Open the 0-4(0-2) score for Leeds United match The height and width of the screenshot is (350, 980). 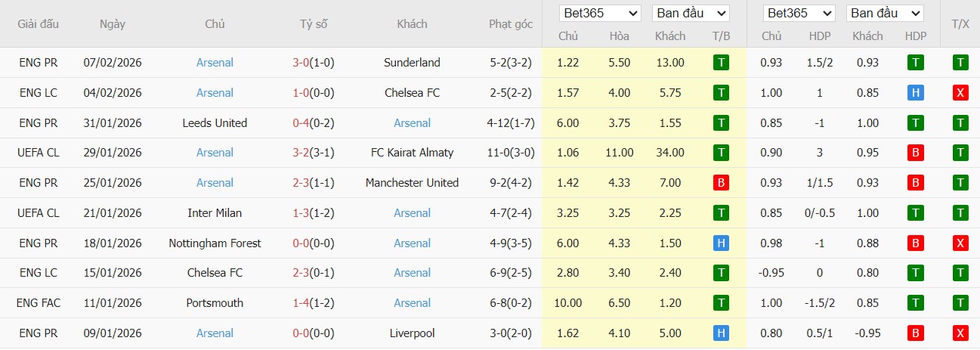pyautogui.click(x=313, y=123)
